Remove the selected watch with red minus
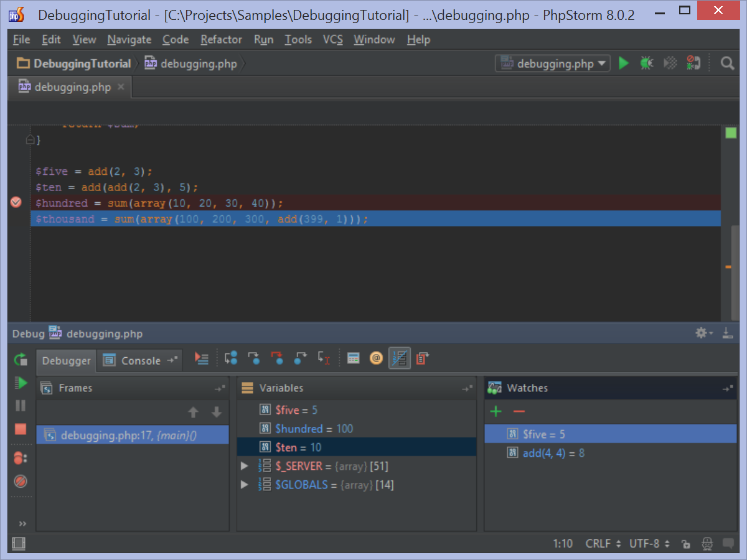The image size is (747, 560). 519,411
